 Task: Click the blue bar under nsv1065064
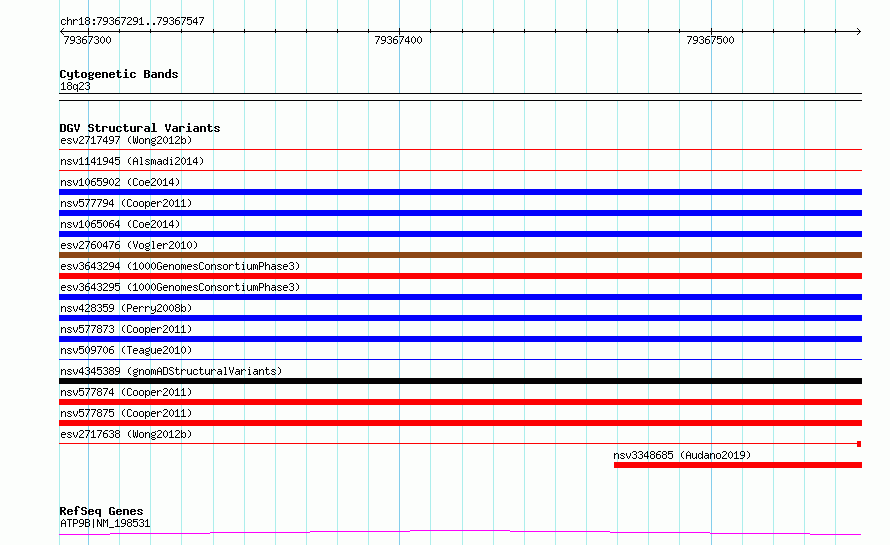coord(460,234)
